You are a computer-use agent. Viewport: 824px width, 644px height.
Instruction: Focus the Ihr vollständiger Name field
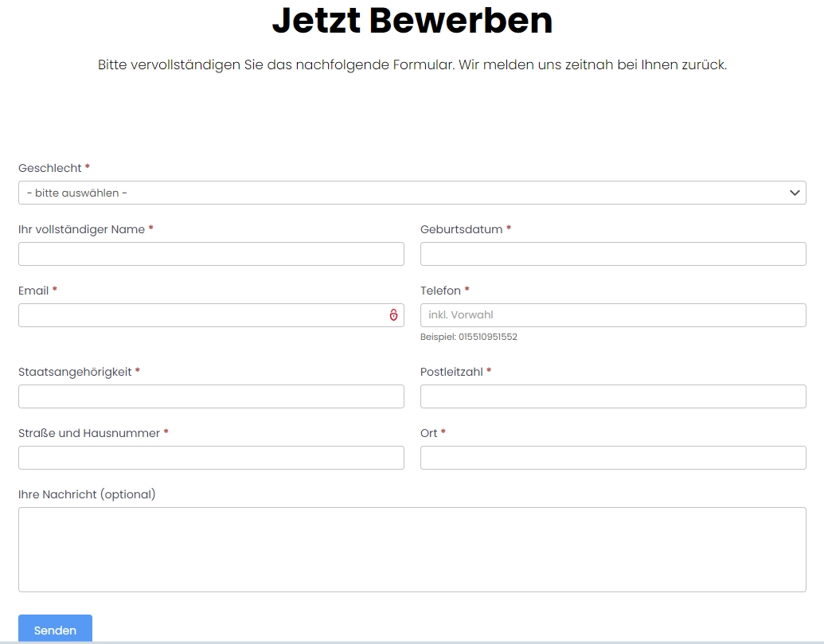coord(211,254)
